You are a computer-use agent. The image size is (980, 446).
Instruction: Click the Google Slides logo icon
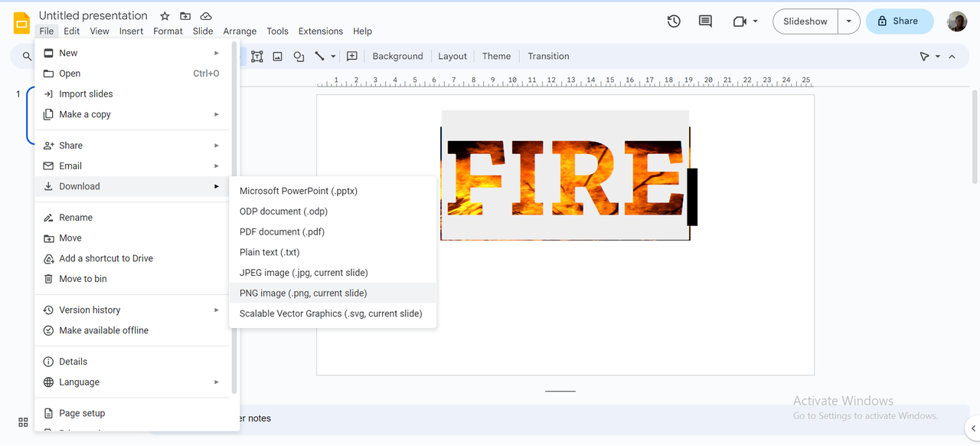[21, 23]
